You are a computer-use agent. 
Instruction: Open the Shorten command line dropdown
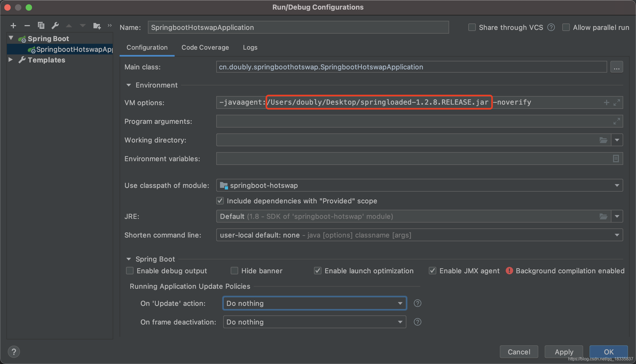click(x=419, y=235)
